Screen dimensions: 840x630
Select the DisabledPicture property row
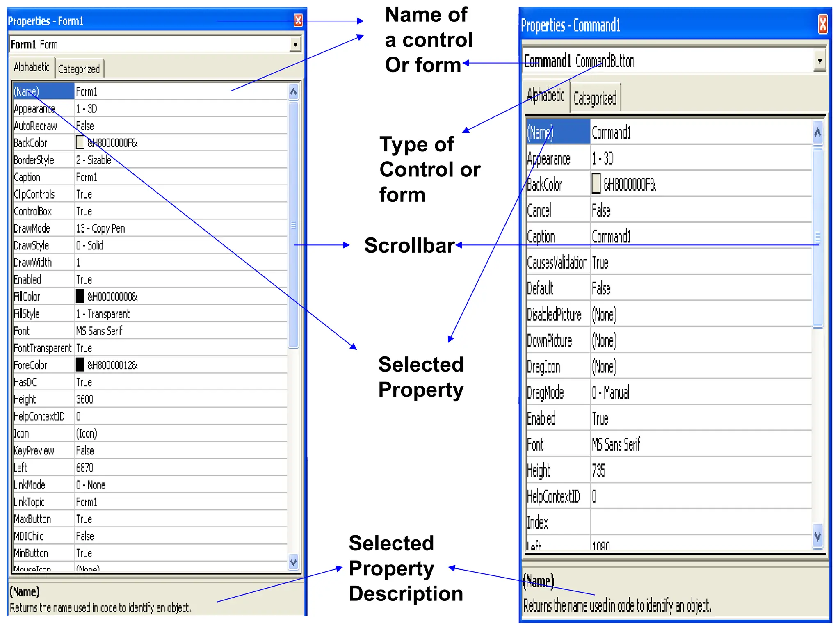pyautogui.click(x=669, y=315)
